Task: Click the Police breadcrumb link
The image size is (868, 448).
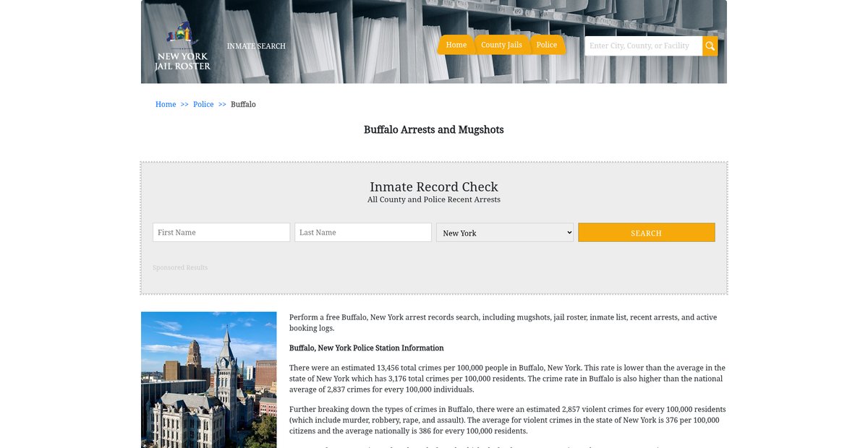Action: (x=203, y=104)
